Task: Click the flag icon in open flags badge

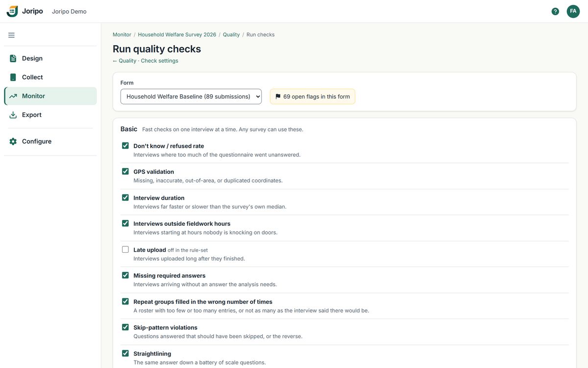Action: click(278, 97)
